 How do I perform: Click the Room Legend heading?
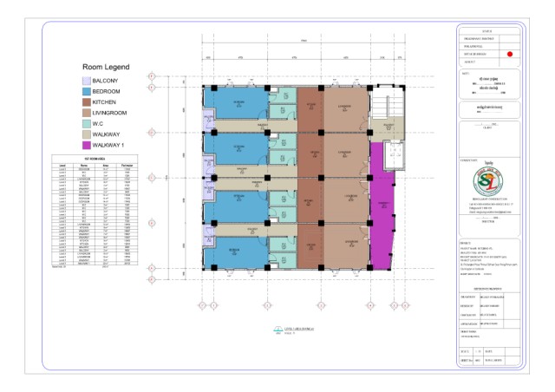pos(106,67)
